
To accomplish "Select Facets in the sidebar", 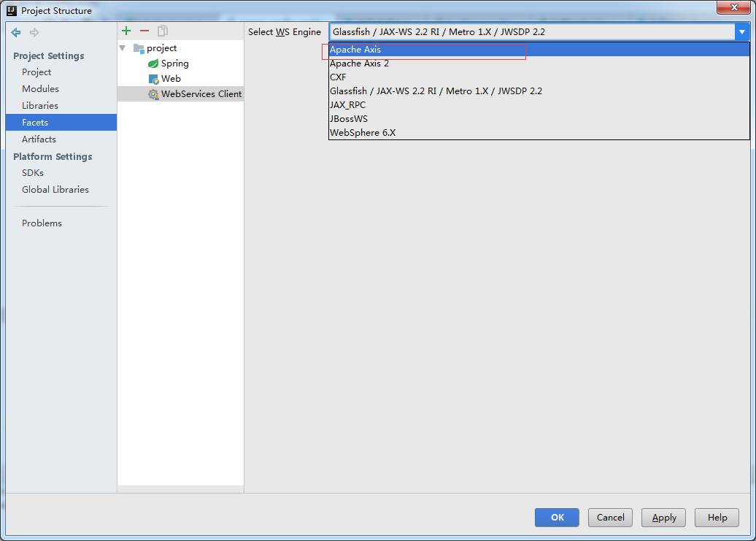I will 61,123.
